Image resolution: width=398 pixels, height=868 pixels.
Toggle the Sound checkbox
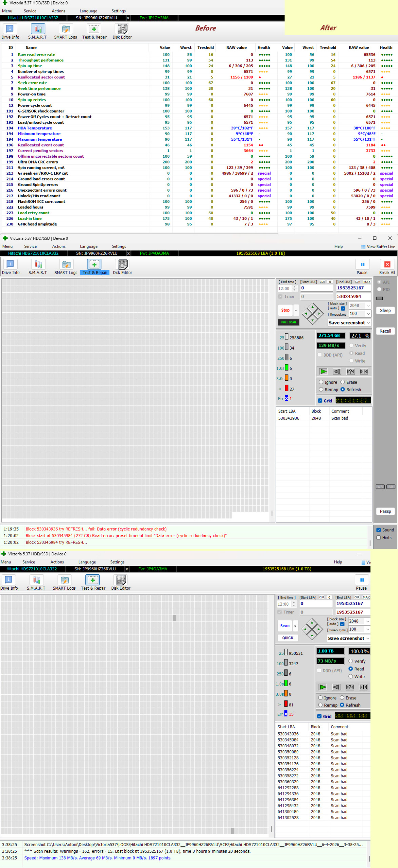[379, 530]
